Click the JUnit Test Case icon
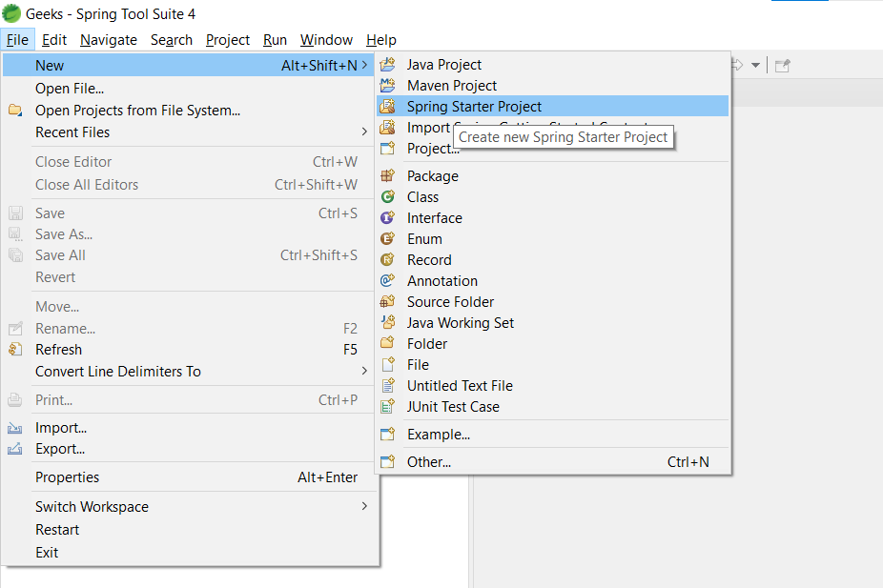Image resolution: width=883 pixels, height=588 pixels. coord(387,406)
